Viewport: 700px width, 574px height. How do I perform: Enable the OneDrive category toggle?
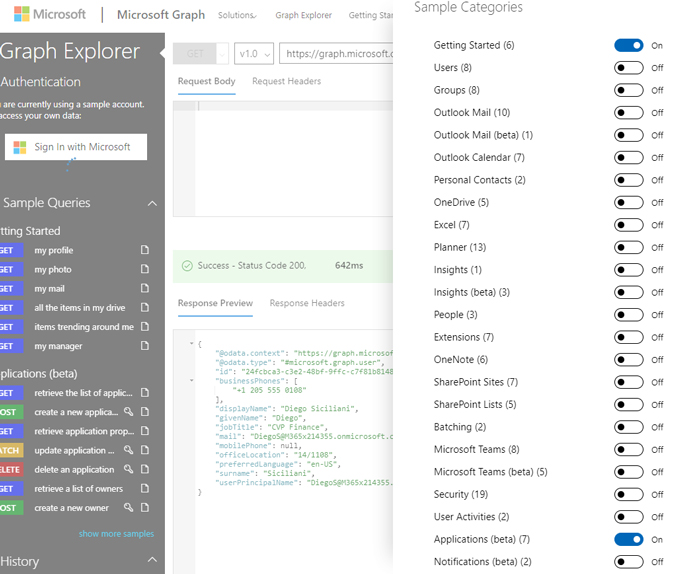coord(629,203)
